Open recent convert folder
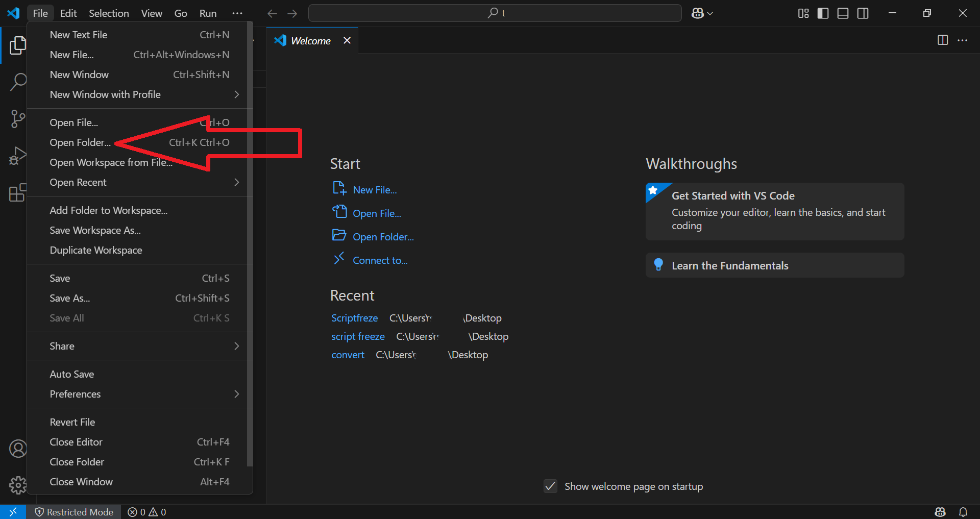 [x=348, y=355]
